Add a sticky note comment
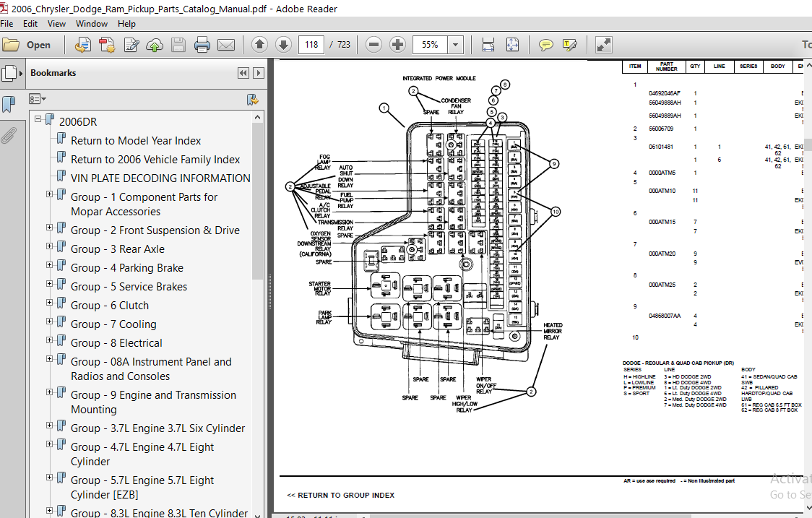 click(545, 45)
